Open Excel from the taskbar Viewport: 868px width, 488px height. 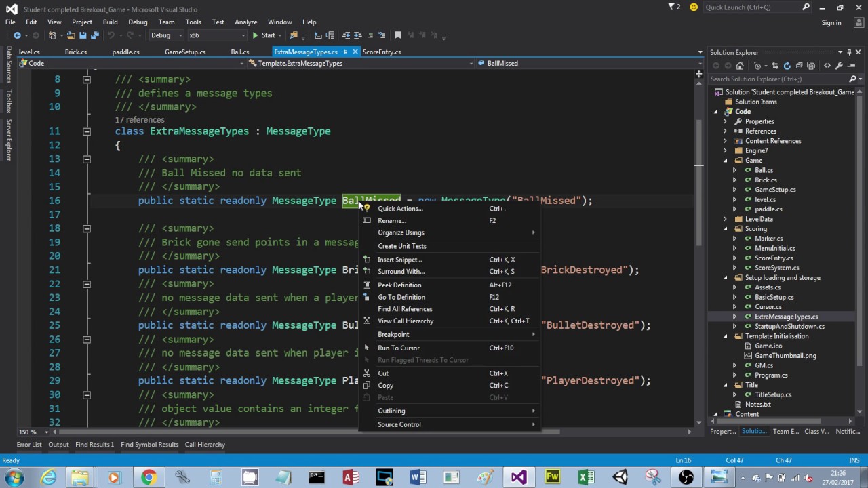586,477
